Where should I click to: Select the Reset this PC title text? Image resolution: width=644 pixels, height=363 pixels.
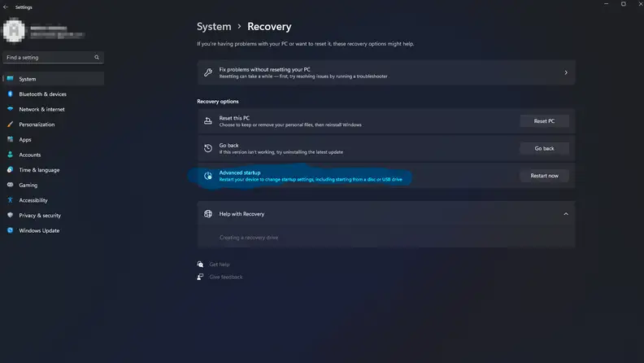[234, 118]
